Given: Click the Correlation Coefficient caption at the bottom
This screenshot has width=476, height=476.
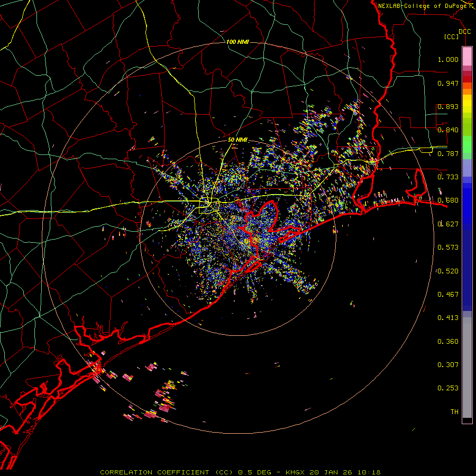Looking at the screenshot, I should [240, 472].
